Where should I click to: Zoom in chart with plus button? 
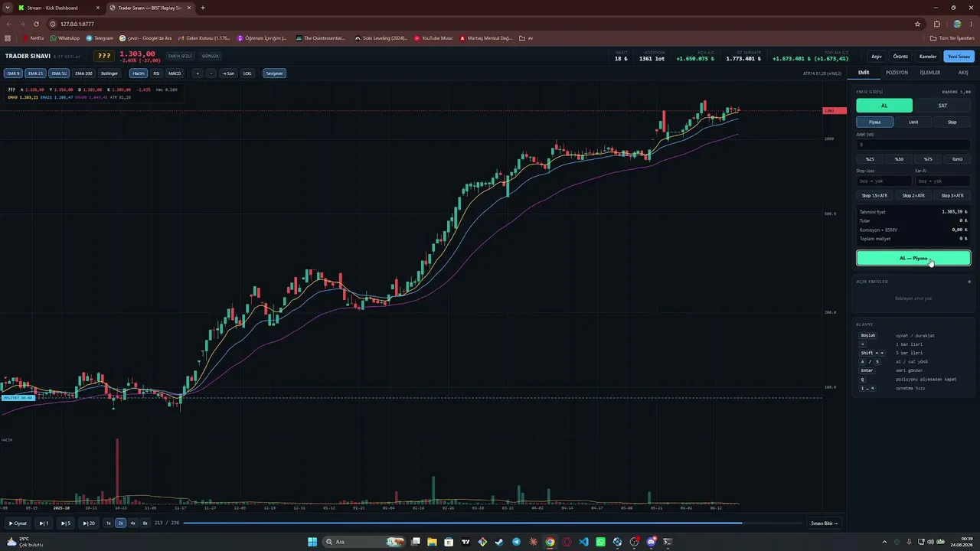coord(197,73)
